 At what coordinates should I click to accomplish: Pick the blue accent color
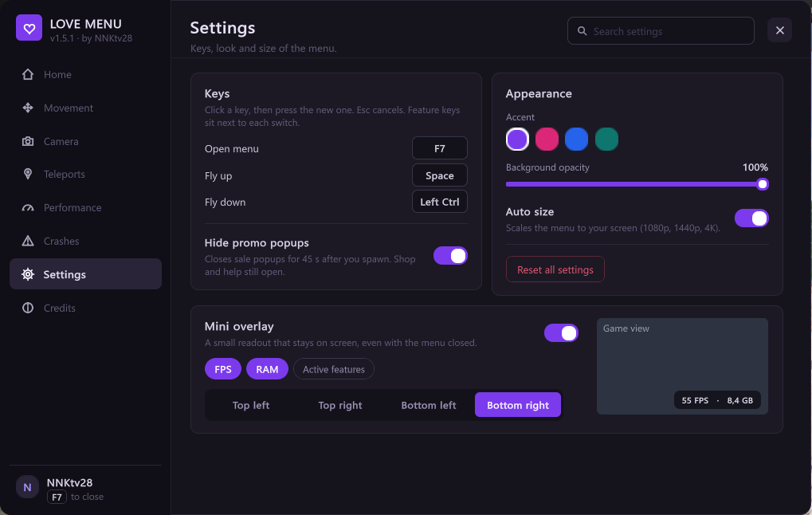click(x=576, y=140)
